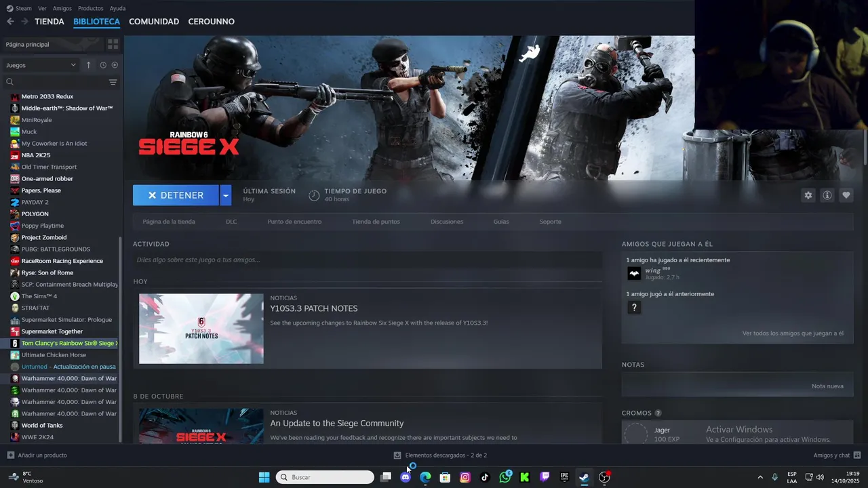The height and width of the screenshot is (488, 868).
Task: Select World of Tanks in library list
Action: [x=42, y=426]
